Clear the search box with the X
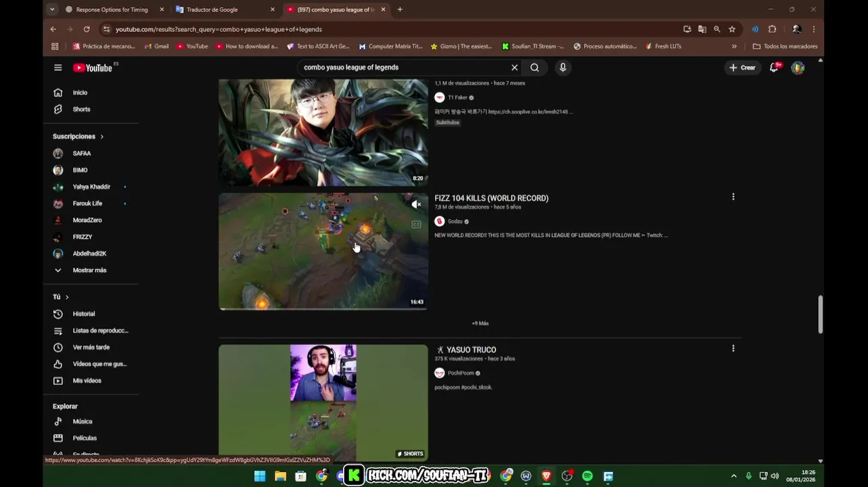Viewport: 868px width, 487px height. pyautogui.click(x=514, y=68)
